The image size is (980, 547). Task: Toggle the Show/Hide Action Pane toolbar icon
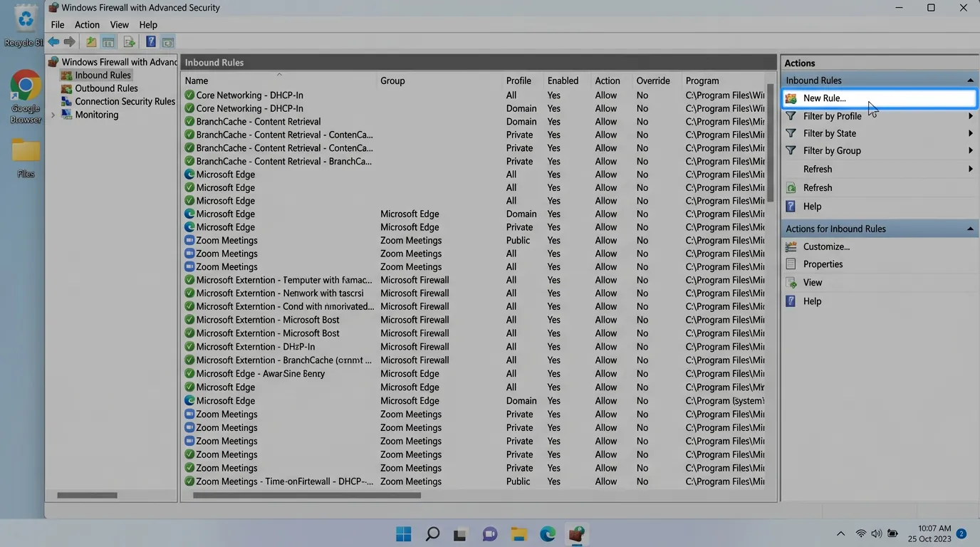tap(168, 42)
